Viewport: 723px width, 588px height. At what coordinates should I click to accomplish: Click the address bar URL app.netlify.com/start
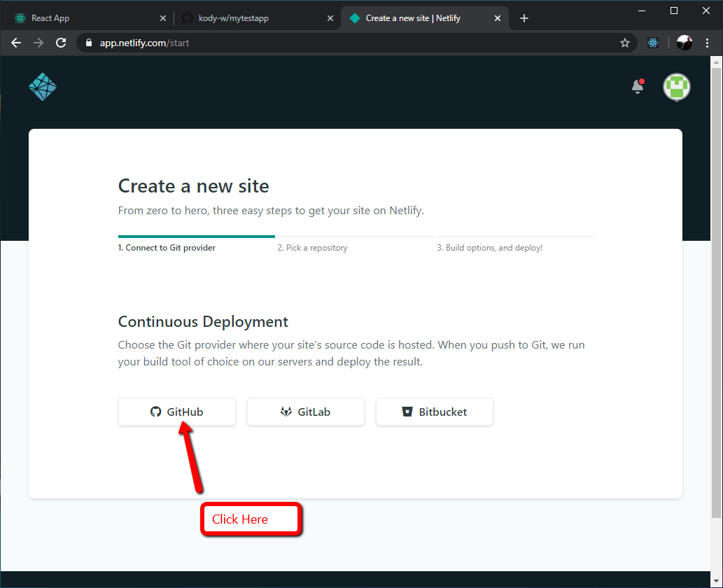[x=144, y=43]
